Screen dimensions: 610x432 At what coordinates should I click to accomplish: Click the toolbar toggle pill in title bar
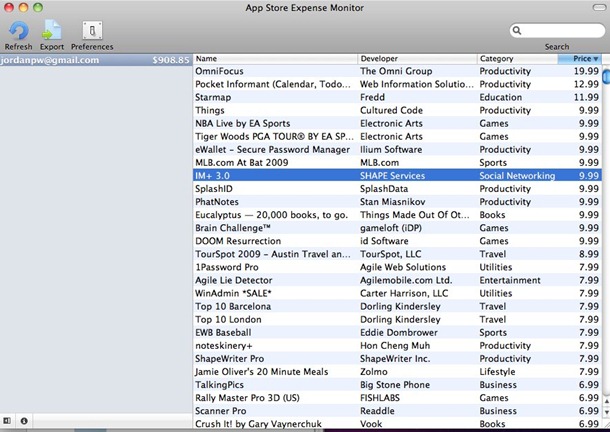(x=599, y=7)
